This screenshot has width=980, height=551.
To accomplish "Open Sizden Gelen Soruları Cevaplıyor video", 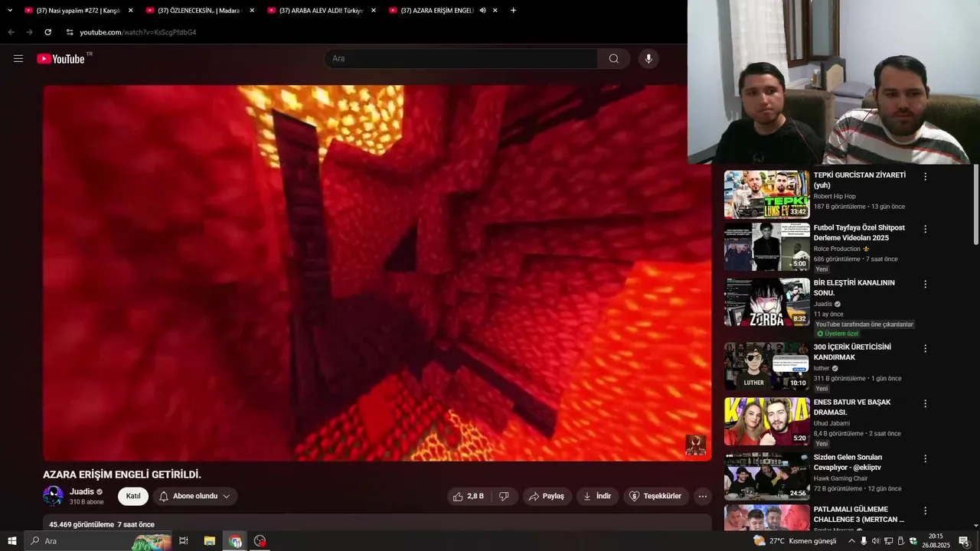I will coord(848,462).
